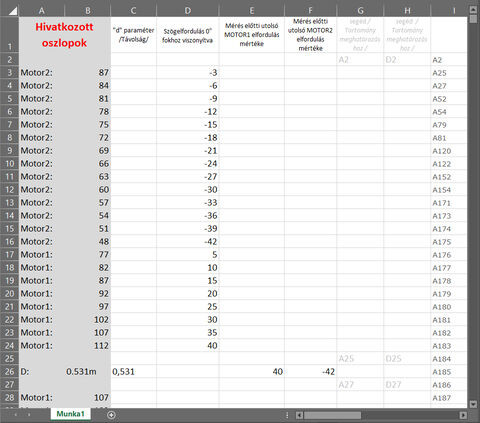The height and width of the screenshot is (423, 480).
Task: Click the cell showing -30
Action: (x=188, y=190)
